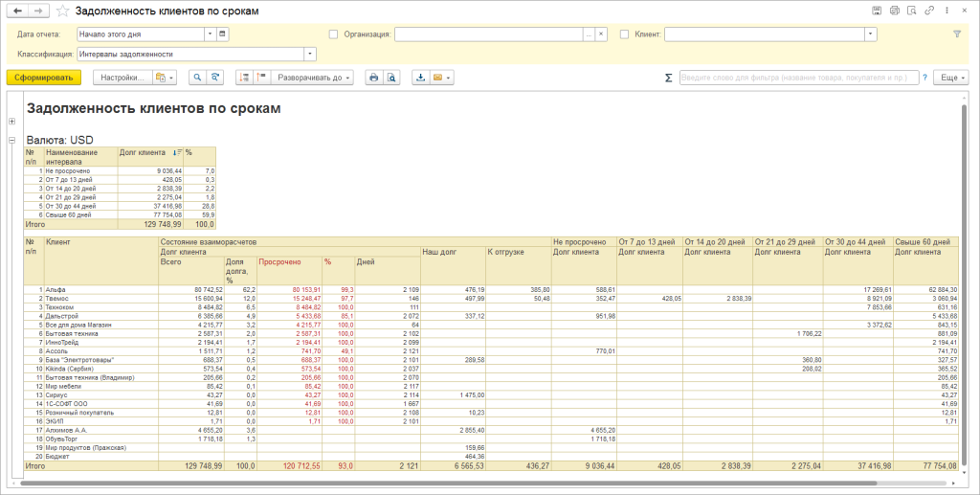Open dropdown arrow next to email icon
This screenshot has height=495, width=980.
coord(448,78)
